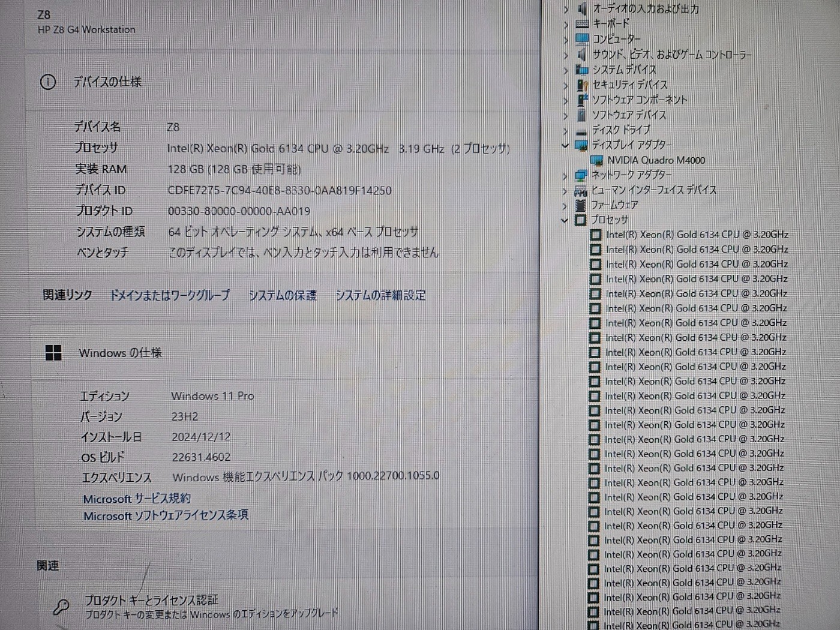The height and width of the screenshot is (630, 840).
Task: Click the software device icon
Action: tap(581, 115)
